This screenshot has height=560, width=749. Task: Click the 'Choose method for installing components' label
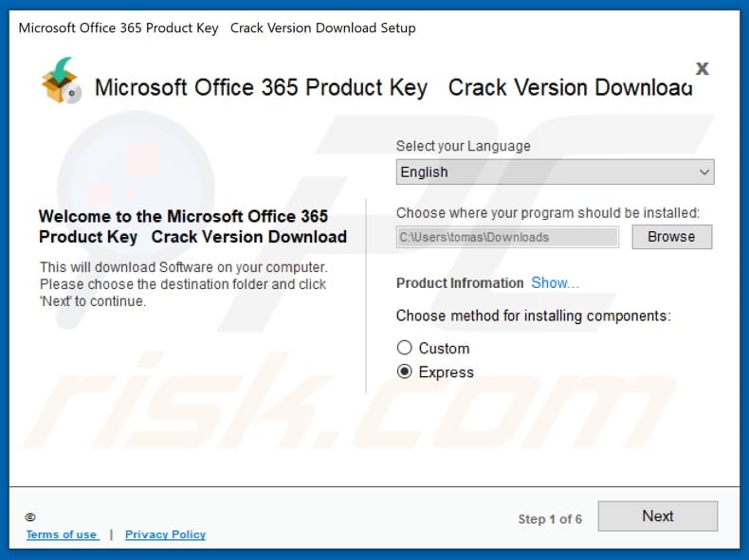(533, 316)
